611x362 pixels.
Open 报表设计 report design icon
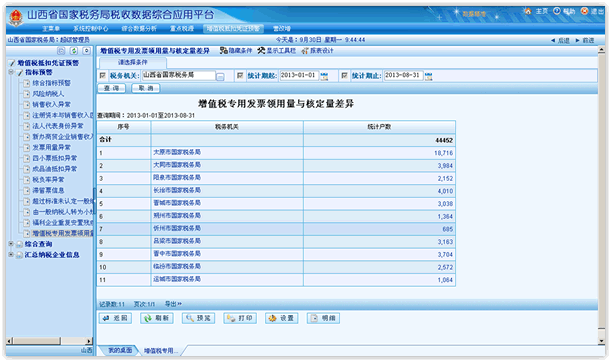pos(305,51)
